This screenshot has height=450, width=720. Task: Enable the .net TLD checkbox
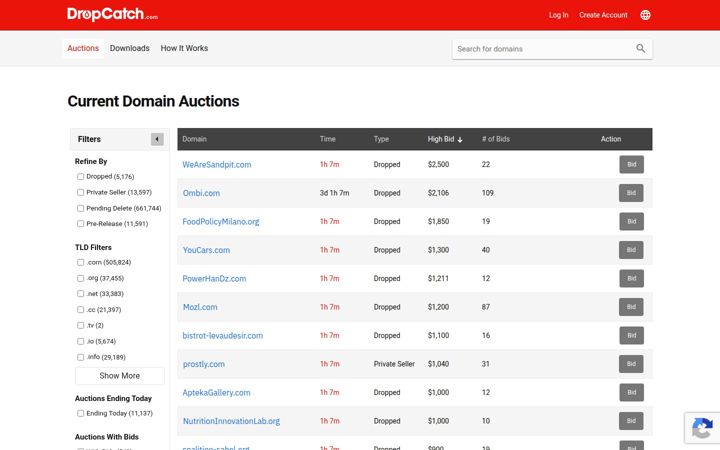click(81, 294)
